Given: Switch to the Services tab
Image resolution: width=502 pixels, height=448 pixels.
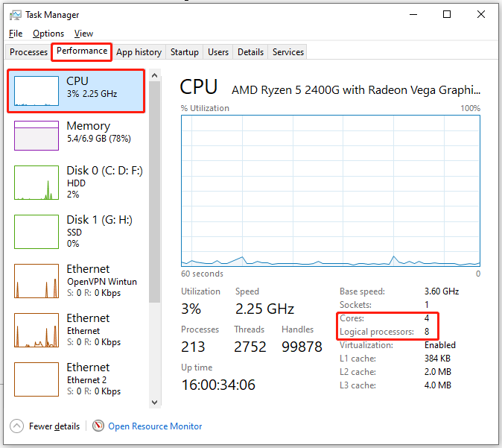Looking at the screenshot, I should tap(287, 52).
